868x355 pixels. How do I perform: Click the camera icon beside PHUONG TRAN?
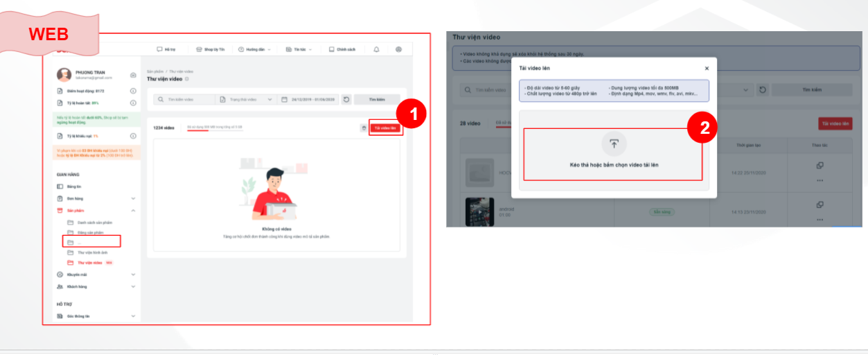click(x=133, y=75)
